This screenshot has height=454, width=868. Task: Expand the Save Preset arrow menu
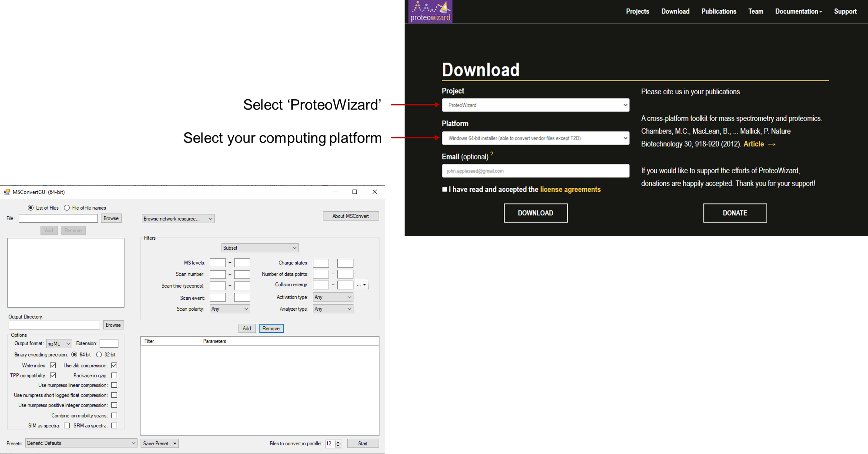tap(174, 444)
